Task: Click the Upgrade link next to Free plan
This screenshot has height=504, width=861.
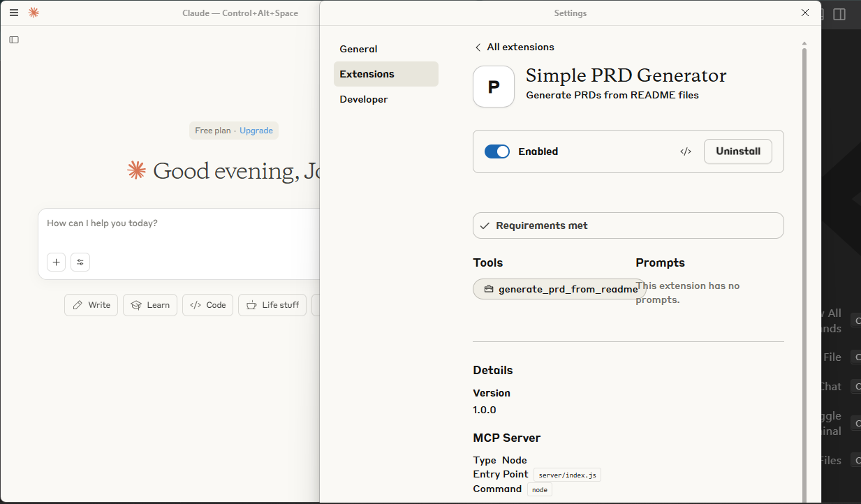Action: 256,130
